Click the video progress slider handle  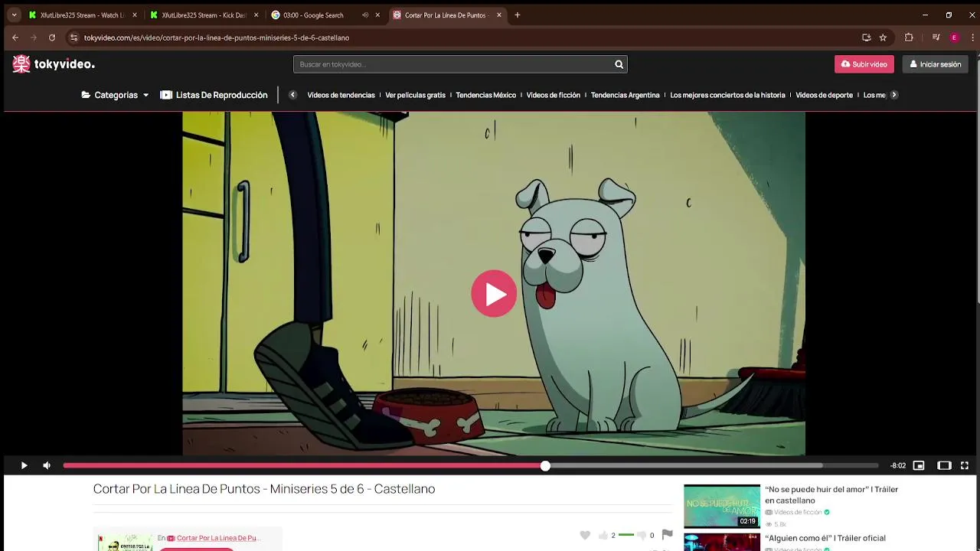[x=545, y=465]
